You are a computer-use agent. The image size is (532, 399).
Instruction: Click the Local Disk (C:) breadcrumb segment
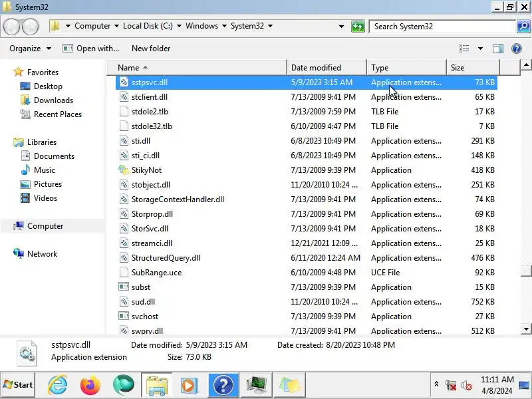point(148,26)
